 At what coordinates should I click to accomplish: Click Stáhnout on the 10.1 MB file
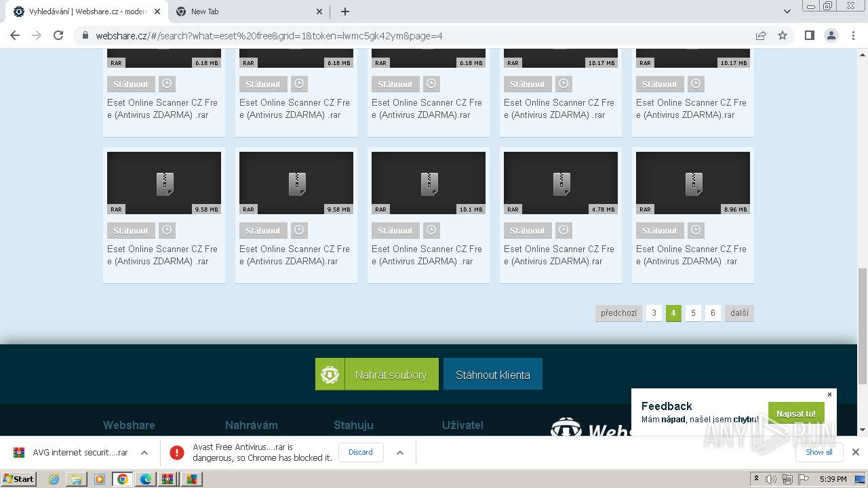pyautogui.click(x=395, y=230)
